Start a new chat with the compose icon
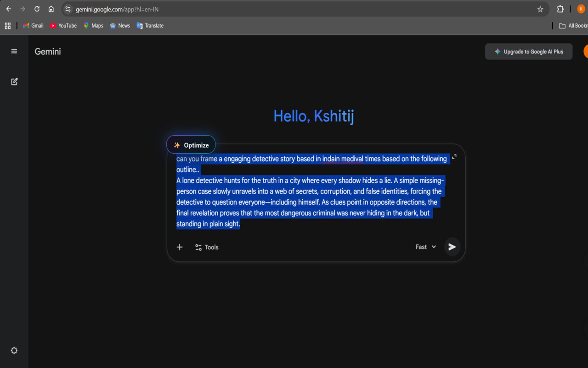This screenshot has width=588, height=368. coord(14,81)
